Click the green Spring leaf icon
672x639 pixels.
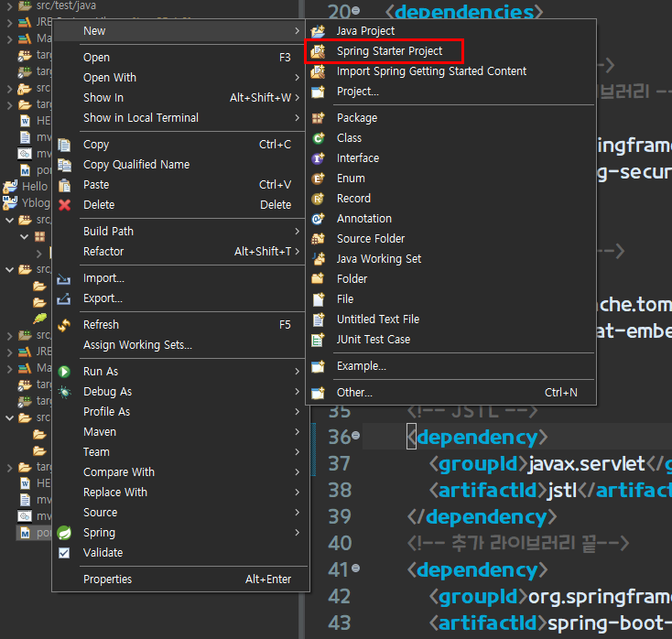(x=64, y=533)
